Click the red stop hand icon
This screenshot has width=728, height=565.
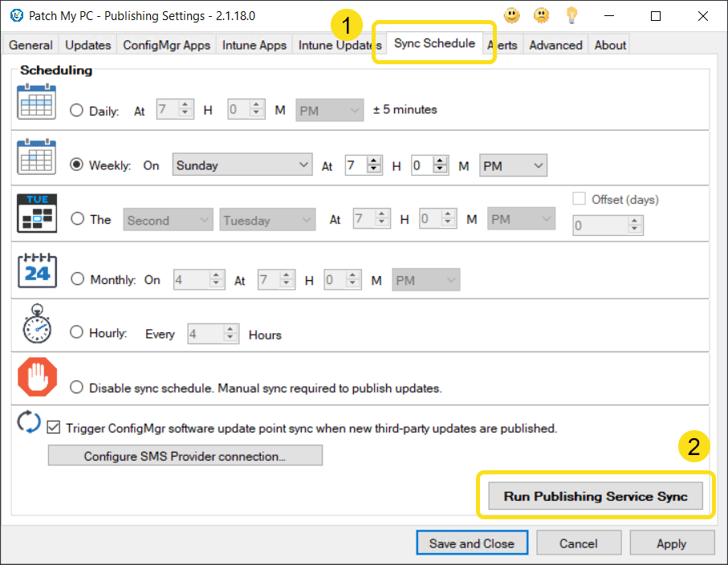click(x=37, y=376)
